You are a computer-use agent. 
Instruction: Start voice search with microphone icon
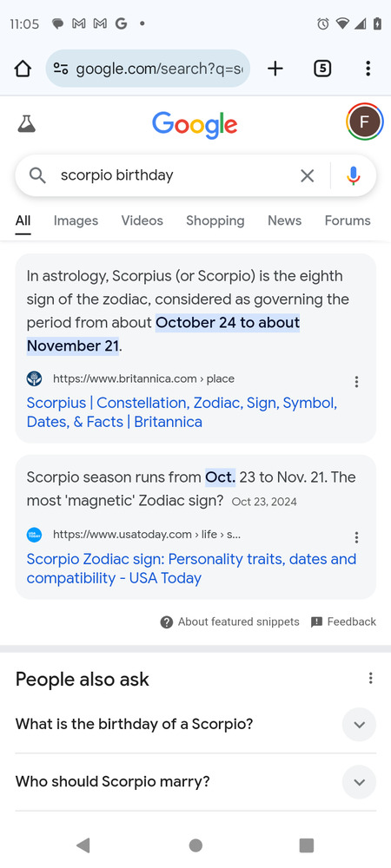point(354,175)
